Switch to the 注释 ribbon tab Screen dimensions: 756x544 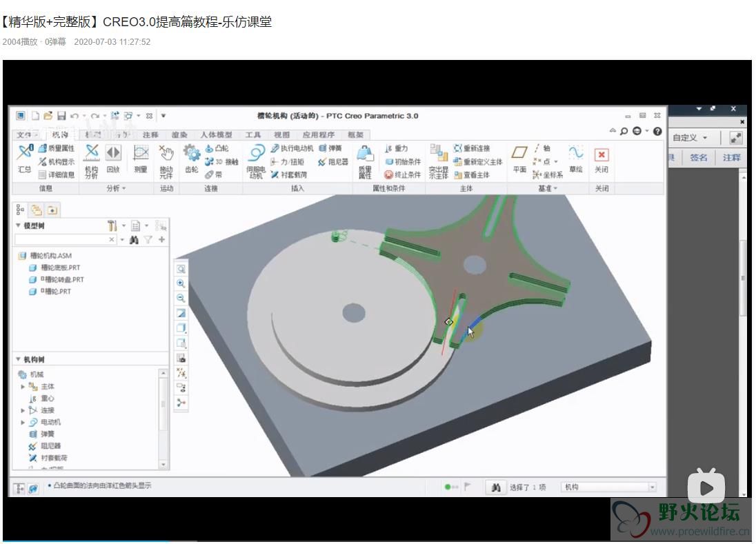pyautogui.click(x=150, y=135)
